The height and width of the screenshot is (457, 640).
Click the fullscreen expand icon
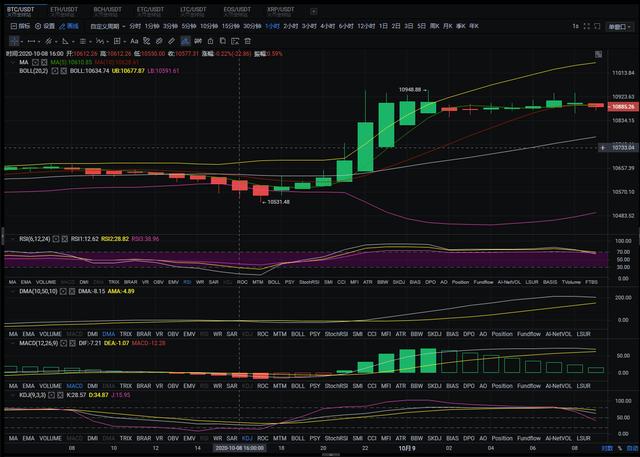point(587,26)
